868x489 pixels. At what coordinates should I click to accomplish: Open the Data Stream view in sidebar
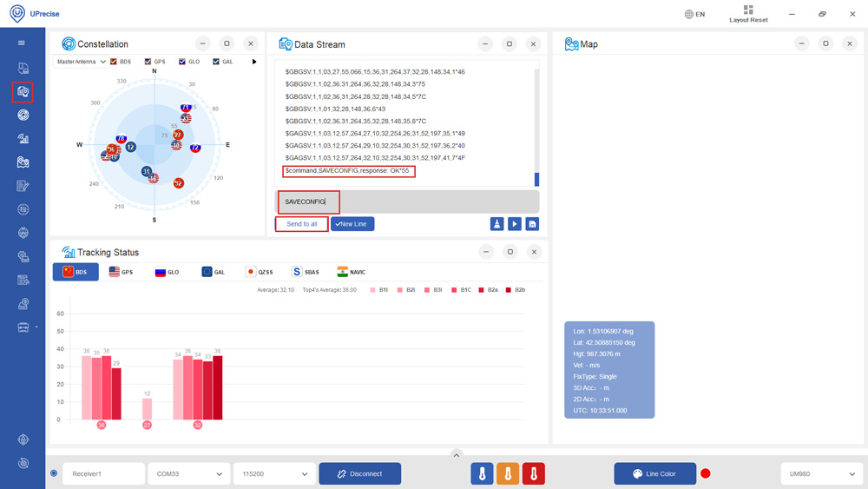point(23,91)
